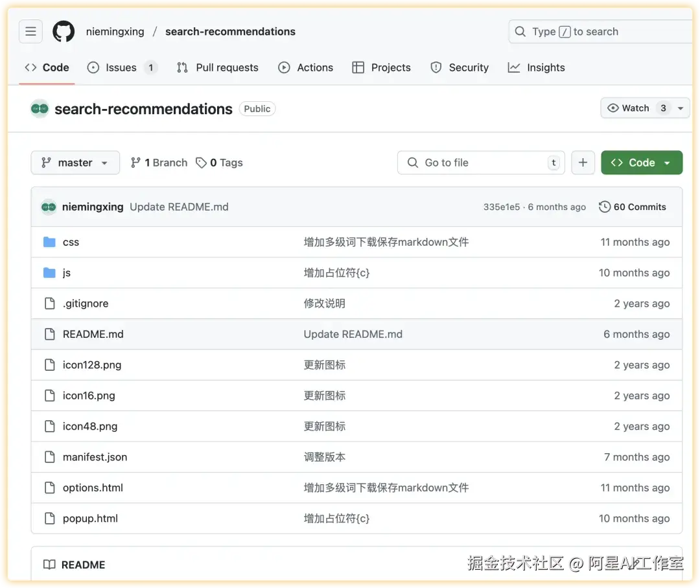The height and width of the screenshot is (588, 700).
Task: Open the Actions tab
Action: click(306, 67)
